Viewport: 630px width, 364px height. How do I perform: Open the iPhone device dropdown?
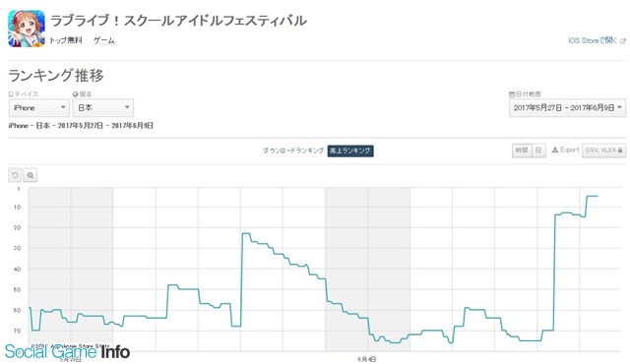click(x=39, y=108)
